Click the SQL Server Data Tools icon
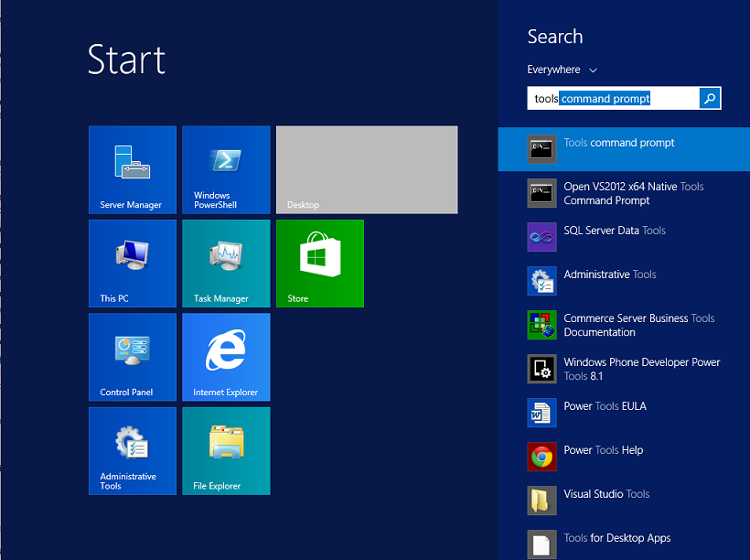 pyautogui.click(x=542, y=237)
